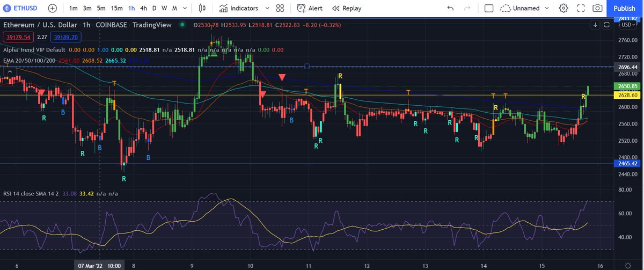Click the Publish button
The width and height of the screenshot is (644, 270).
click(x=624, y=8)
